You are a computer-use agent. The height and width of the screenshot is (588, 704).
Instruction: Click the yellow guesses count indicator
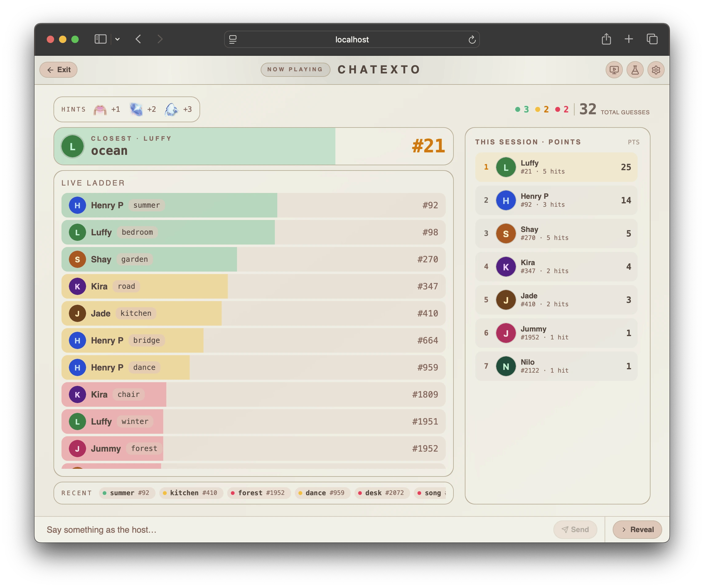tap(542, 109)
